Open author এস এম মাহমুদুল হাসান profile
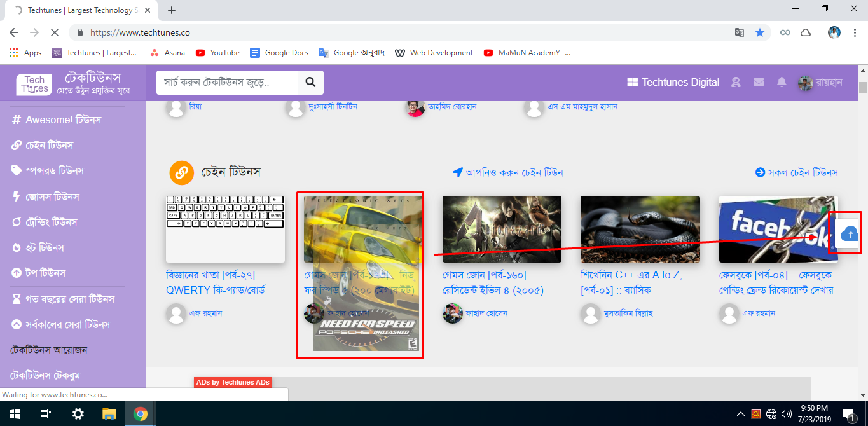The width and height of the screenshot is (868, 426). click(x=582, y=107)
